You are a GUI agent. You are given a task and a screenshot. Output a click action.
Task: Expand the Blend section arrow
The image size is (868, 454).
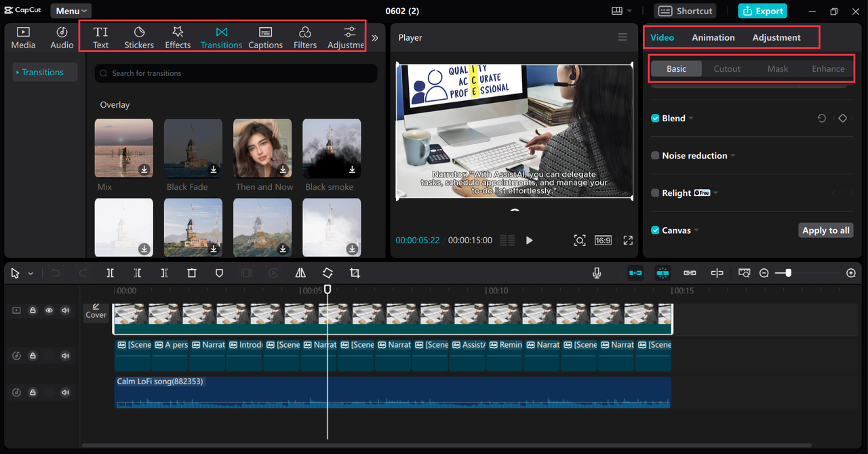691,119
